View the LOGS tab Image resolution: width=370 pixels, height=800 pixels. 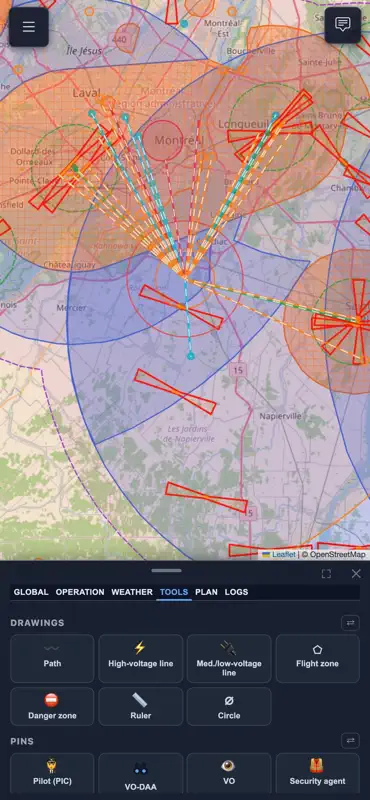(x=236, y=592)
